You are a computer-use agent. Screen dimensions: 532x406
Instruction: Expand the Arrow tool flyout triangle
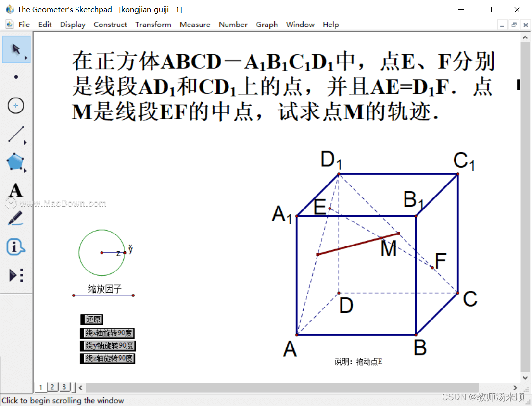tap(26, 58)
